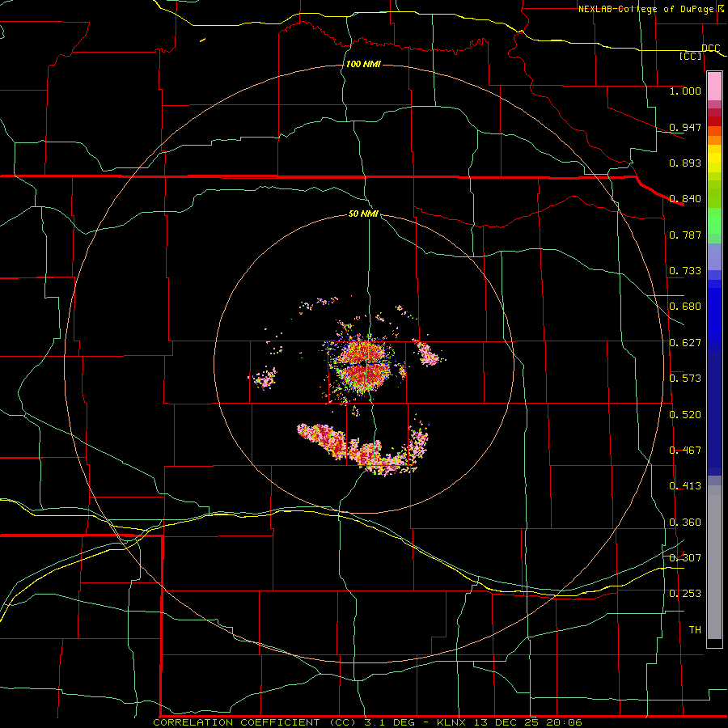728x728 pixels.
Task: Click the 0.253 color scale value
Action: point(685,594)
